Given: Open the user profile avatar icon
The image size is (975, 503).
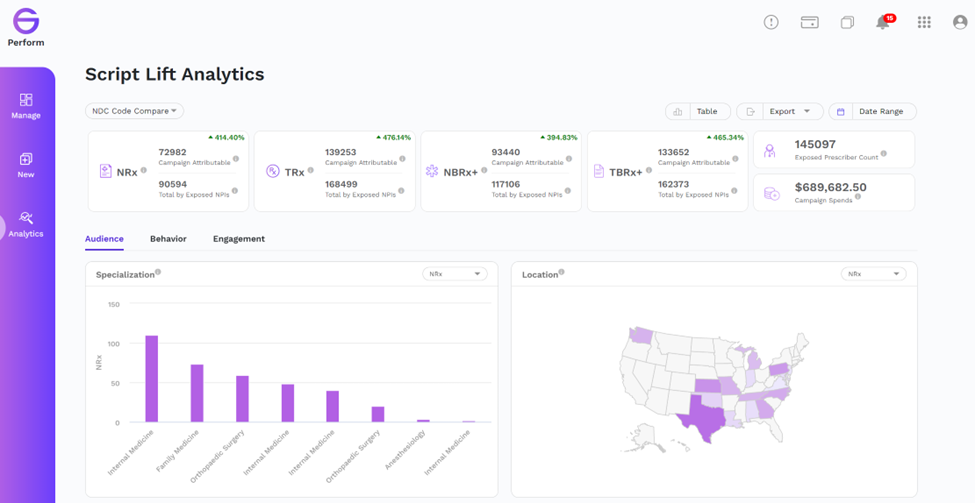Looking at the screenshot, I should [959, 22].
